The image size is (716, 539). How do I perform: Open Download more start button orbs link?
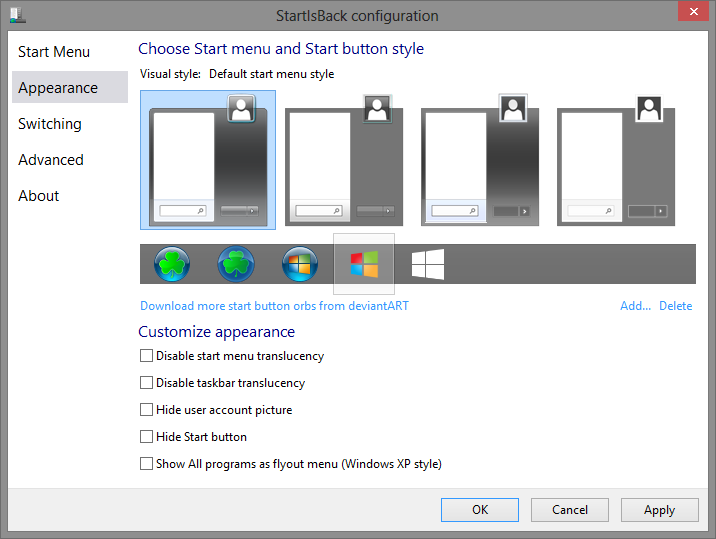point(274,306)
